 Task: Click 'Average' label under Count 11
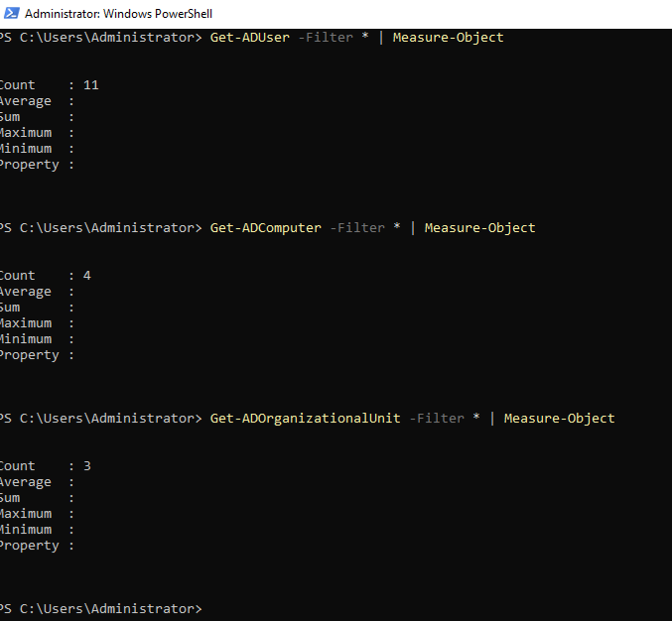coord(25,101)
